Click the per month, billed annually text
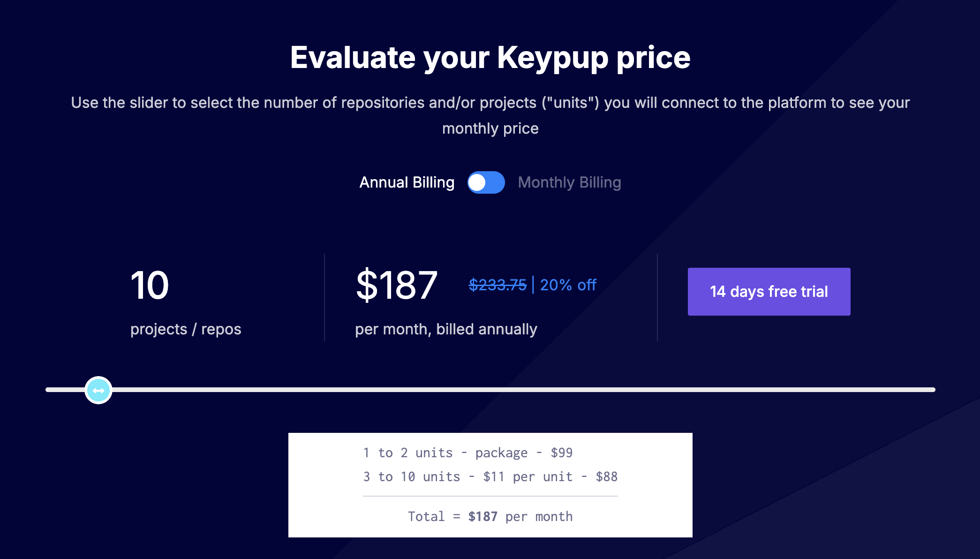 click(446, 329)
